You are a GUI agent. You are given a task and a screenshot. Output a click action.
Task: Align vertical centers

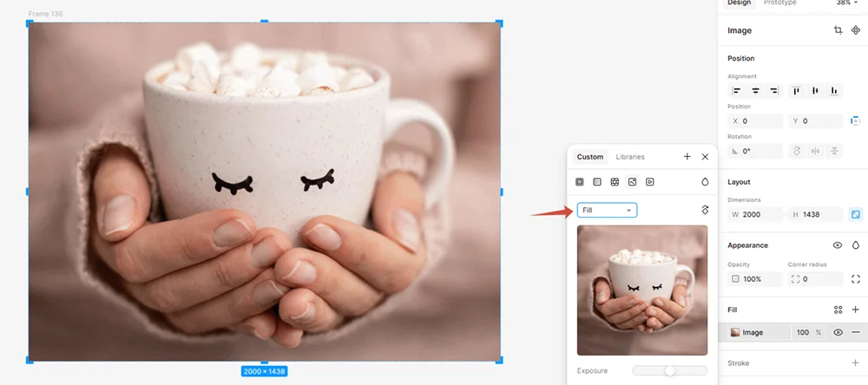[x=815, y=91]
